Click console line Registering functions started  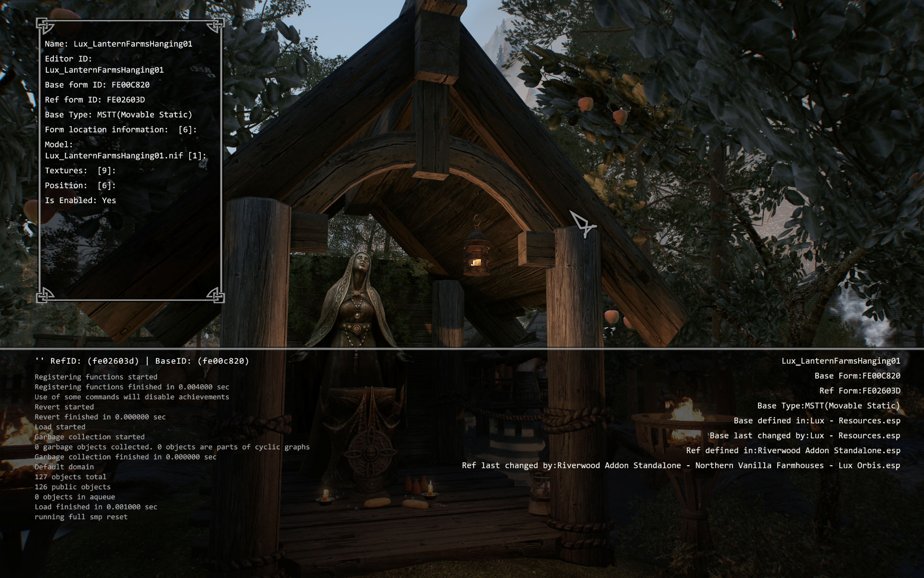(x=96, y=377)
